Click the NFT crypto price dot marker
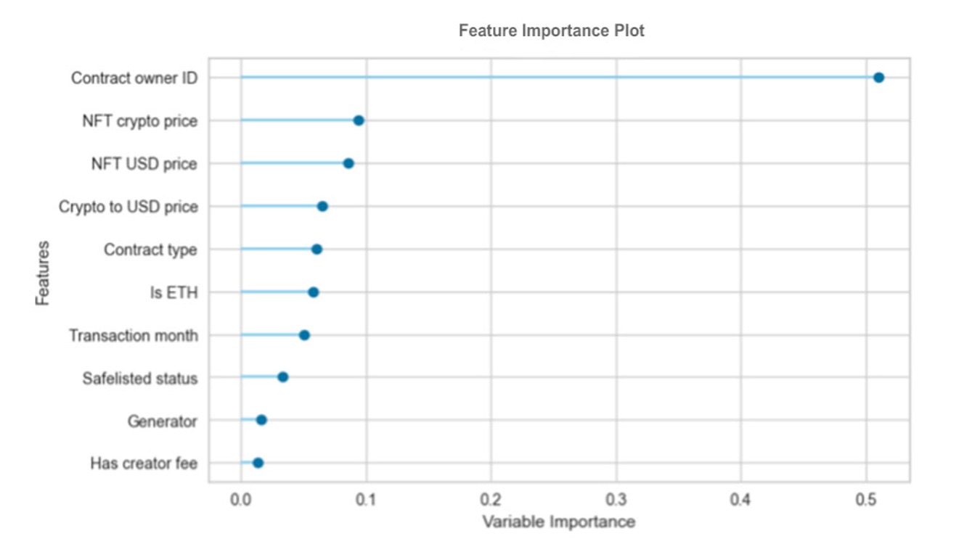 click(359, 120)
